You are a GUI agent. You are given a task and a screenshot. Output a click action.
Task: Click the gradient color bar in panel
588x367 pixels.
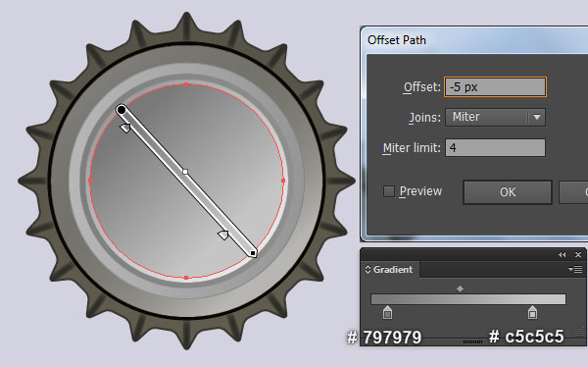pos(468,299)
